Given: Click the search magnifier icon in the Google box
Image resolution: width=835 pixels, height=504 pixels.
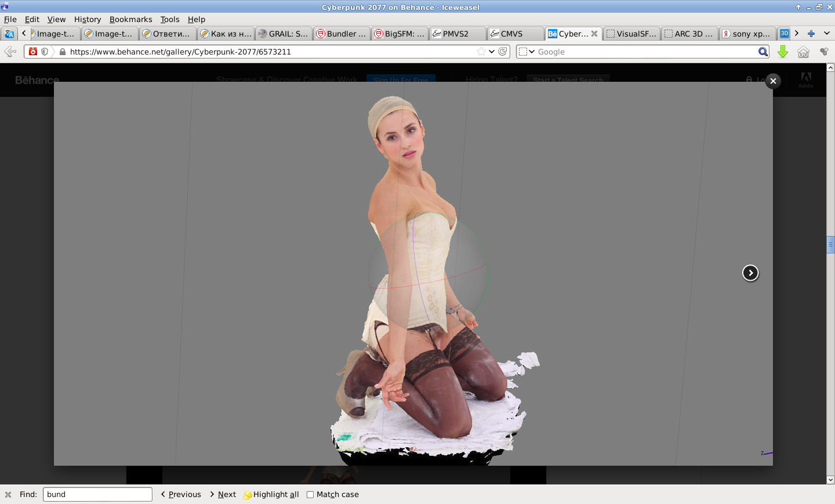Looking at the screenshot, I should 763,52.
